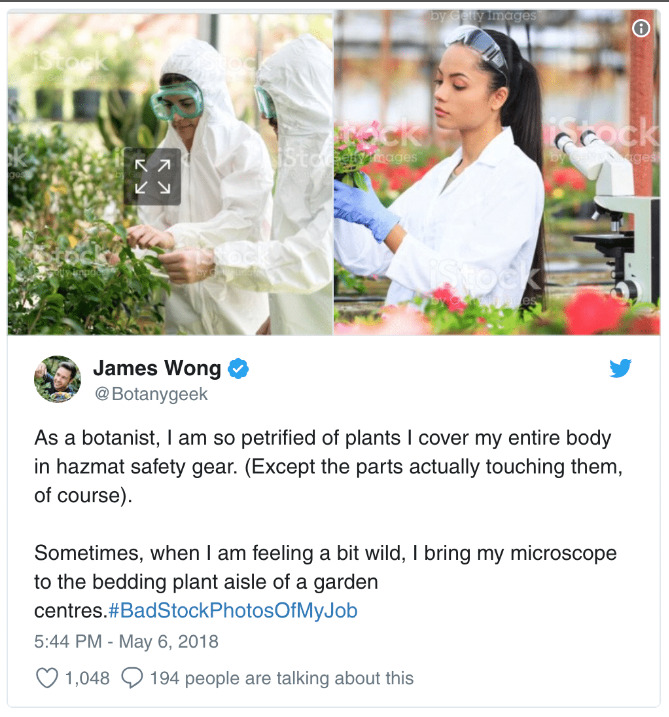
Task: Click the 'by Getty Images' watermark at top
Action: [483, 16]
